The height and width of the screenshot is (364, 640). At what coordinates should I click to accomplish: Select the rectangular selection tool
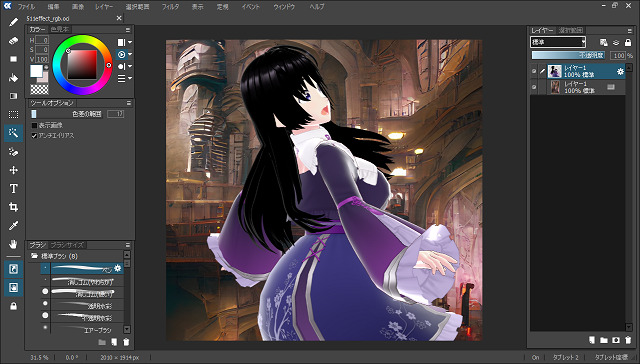(13, 115)
